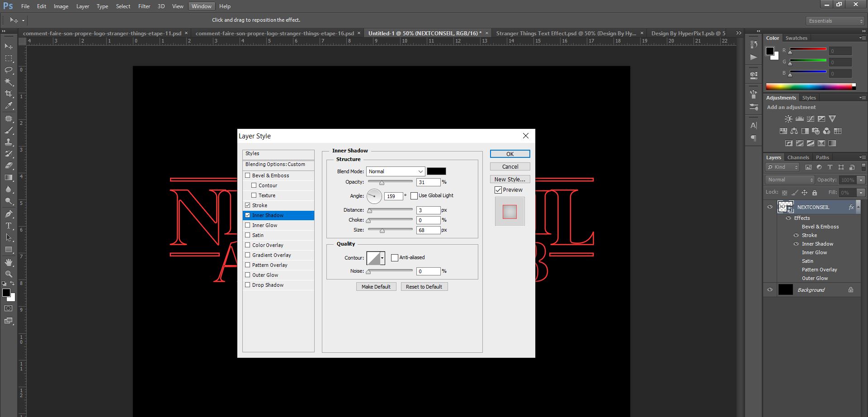Open the layer Kind filter dropdown
Screen dimensions: 868x417
point(783,167)
